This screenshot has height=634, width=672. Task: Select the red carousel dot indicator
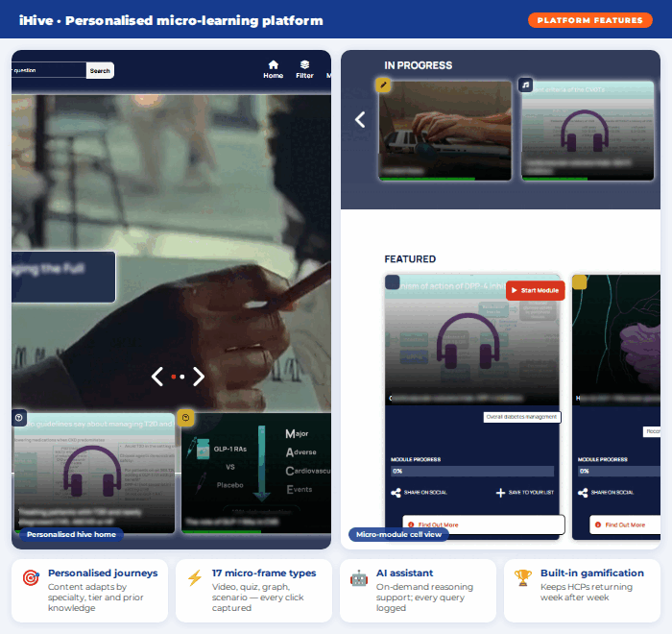173,377
